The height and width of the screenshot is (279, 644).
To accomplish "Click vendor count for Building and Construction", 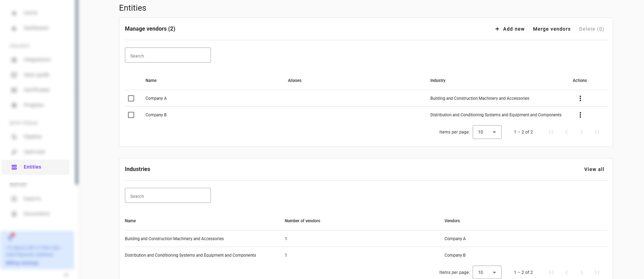I will (286, 239).
